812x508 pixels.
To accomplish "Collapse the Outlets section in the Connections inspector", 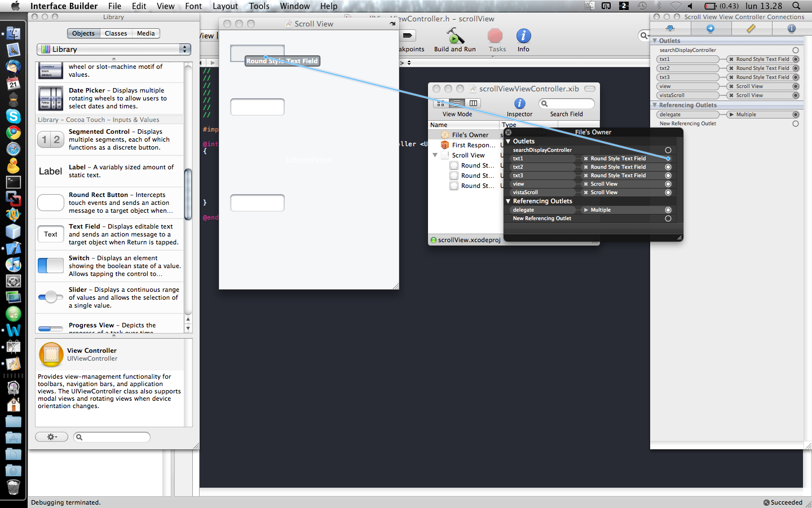I will coord(655,41).
